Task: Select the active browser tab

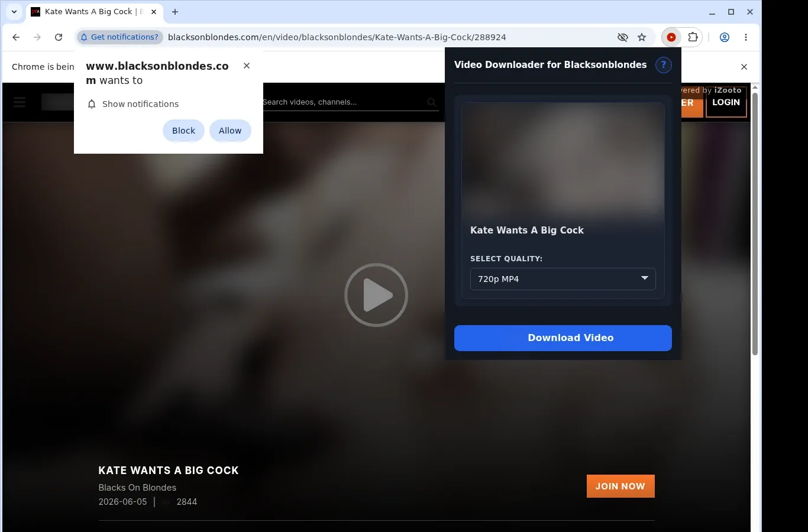Action: [x=95, y=12]
